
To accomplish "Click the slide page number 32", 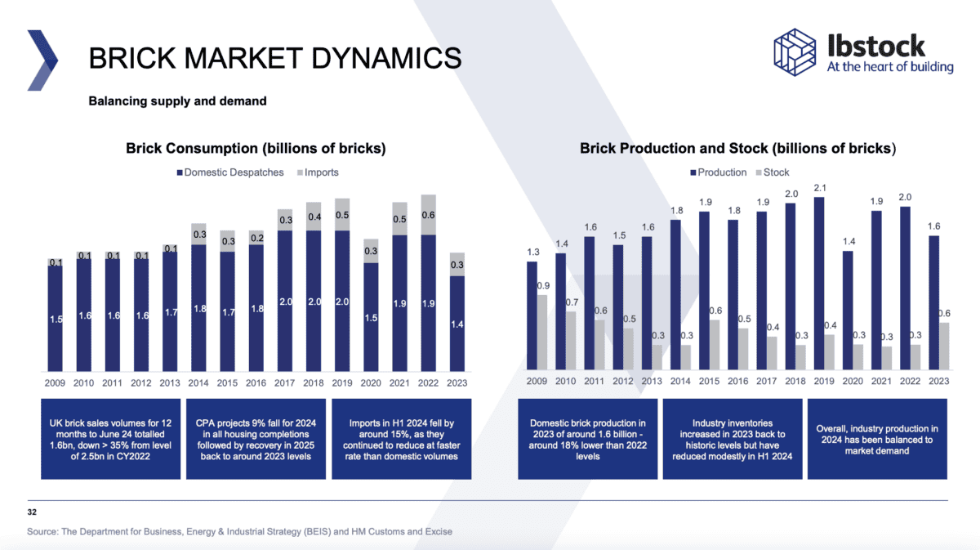I will (32, 510).
